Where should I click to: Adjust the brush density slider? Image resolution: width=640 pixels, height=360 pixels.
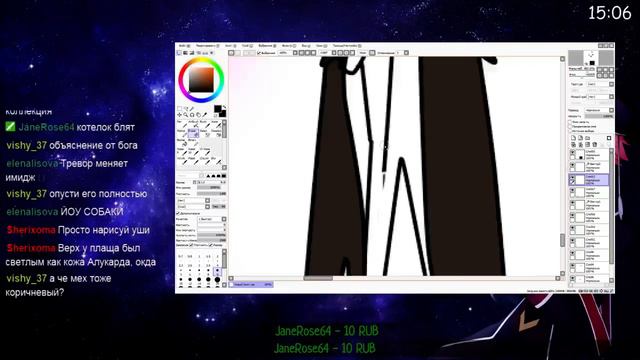click(211, 193)
